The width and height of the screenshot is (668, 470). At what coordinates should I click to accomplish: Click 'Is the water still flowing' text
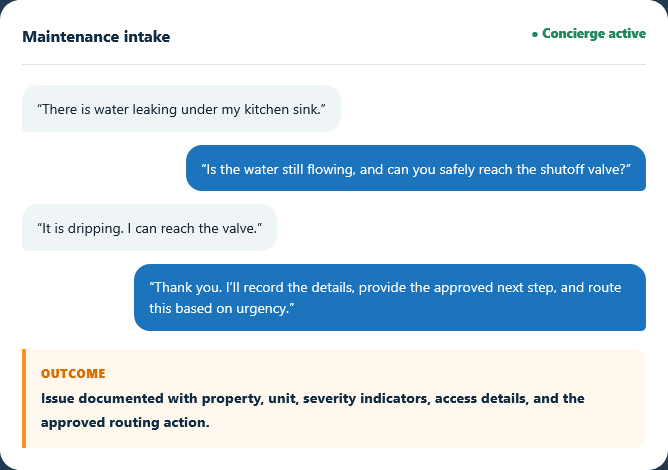[280, 170]
